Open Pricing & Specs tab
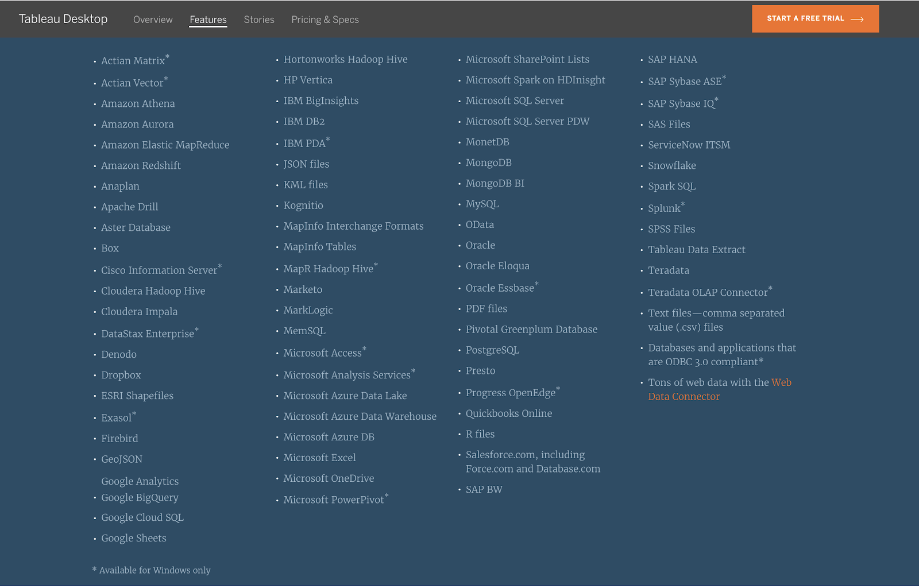 (325, 20)
